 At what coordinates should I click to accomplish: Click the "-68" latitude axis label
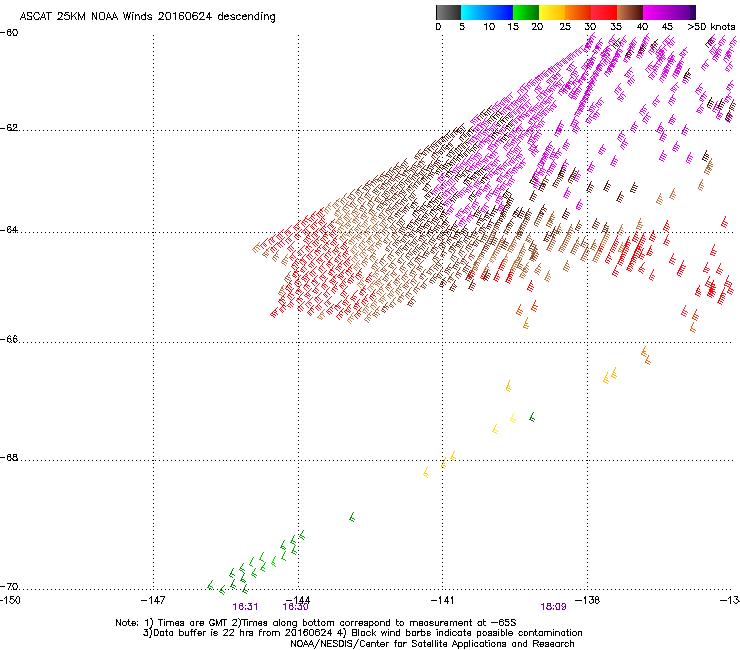[x=9, y=458]
